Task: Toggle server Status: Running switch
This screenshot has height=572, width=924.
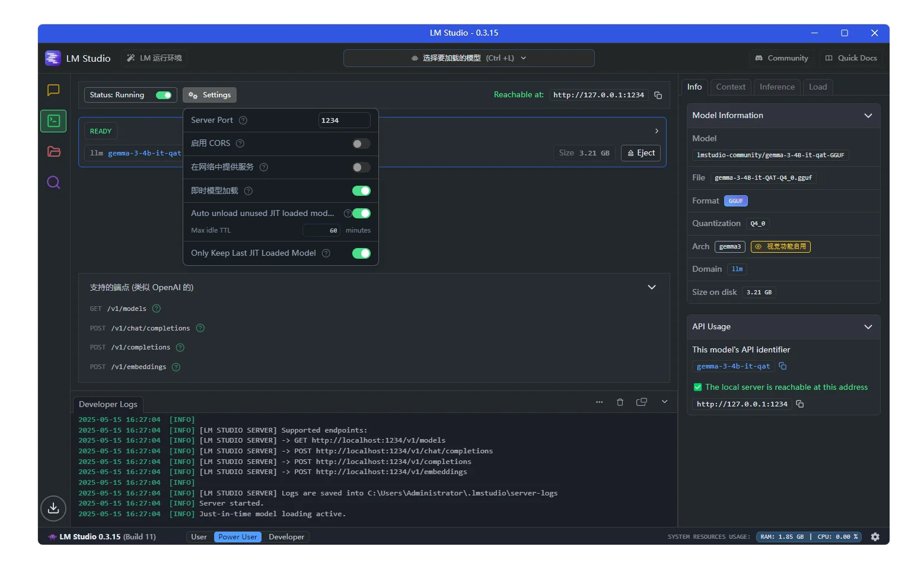Action: (164, 96)
